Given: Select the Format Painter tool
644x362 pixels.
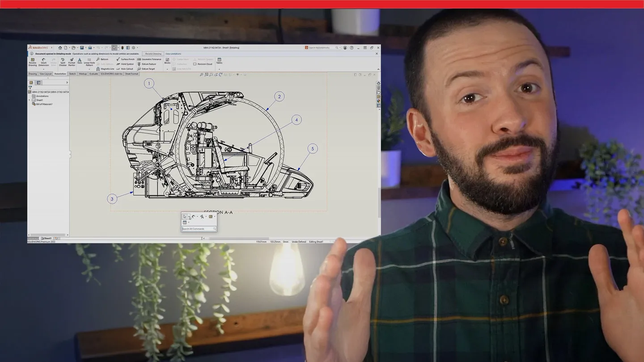Looking at the screenshot, I should click(x=72, y=62).
